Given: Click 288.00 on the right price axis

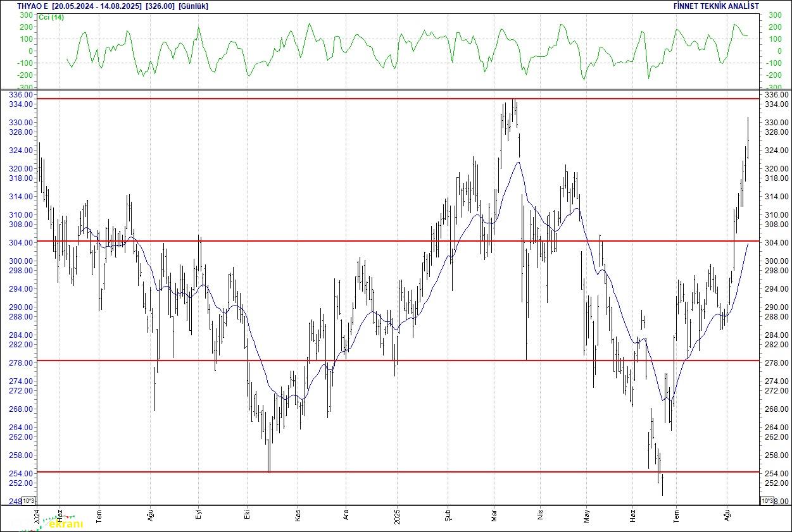Looking at the screenshot, I should pos(777,317).
